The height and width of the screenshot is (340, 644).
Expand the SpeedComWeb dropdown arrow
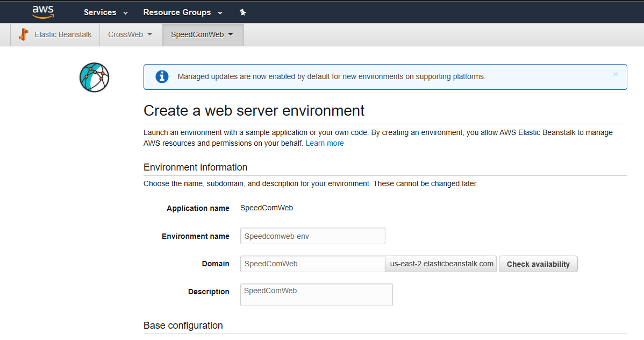[x=231, y=34]
